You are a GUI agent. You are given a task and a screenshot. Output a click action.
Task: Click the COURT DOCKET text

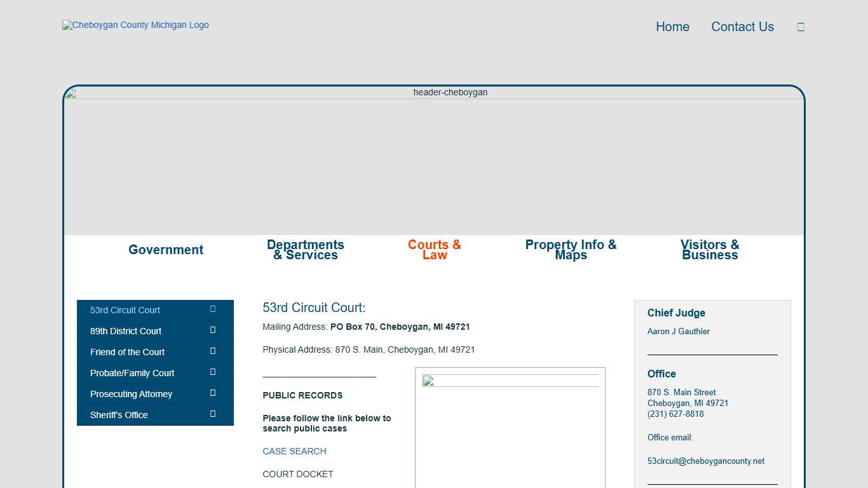pyautogui.click(x=298, y=474)
